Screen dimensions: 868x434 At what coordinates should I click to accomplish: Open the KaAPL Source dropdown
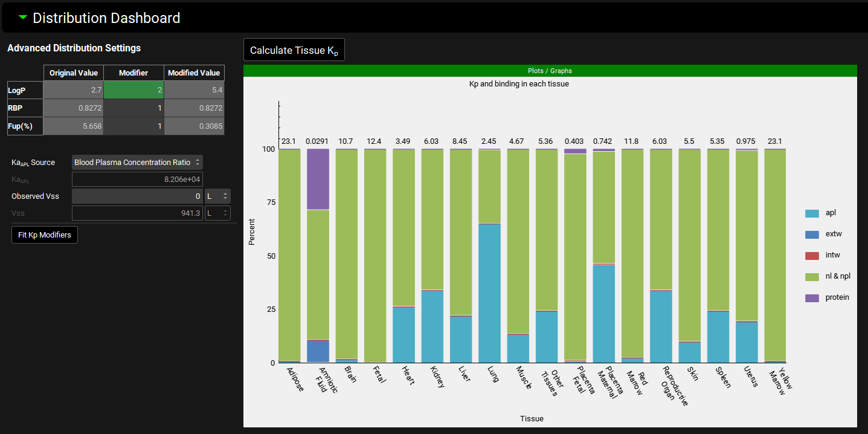(x=137, y=163)
